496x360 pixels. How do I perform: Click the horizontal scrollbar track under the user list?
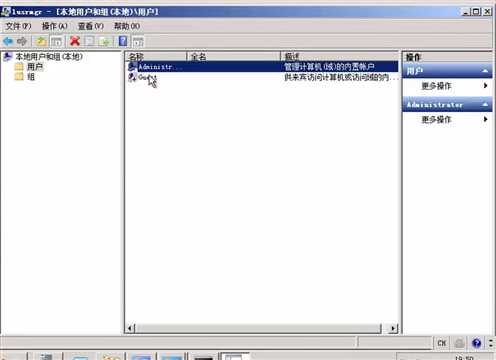point(258,328)
